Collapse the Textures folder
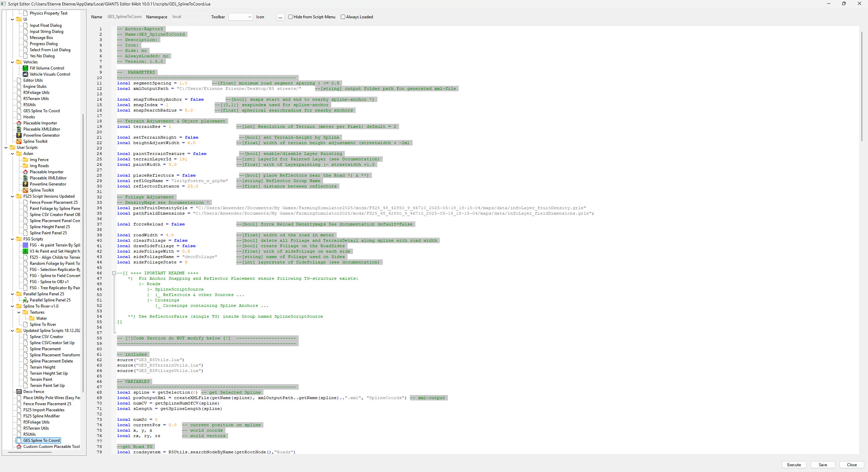 [x=19, y=312]
